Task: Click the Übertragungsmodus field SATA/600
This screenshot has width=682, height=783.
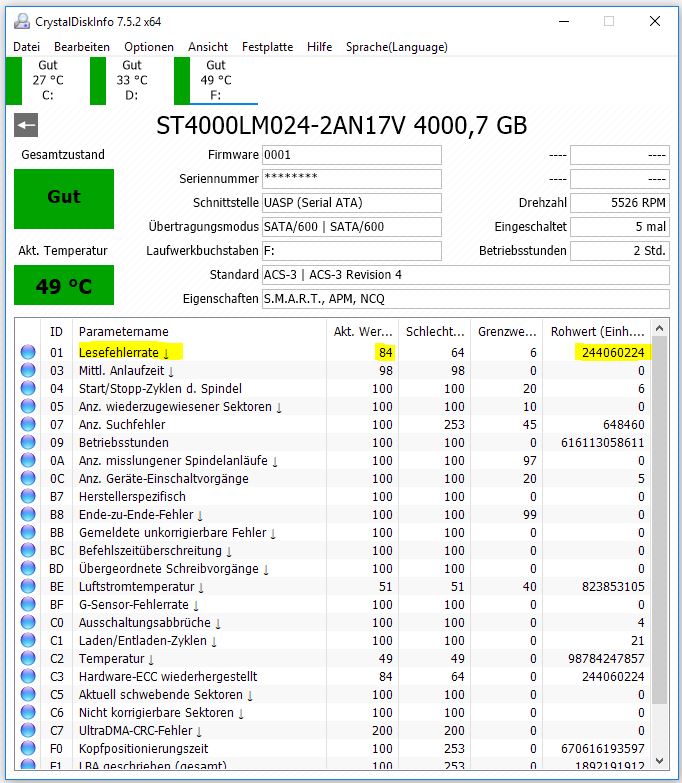Action: click(352, 227)
